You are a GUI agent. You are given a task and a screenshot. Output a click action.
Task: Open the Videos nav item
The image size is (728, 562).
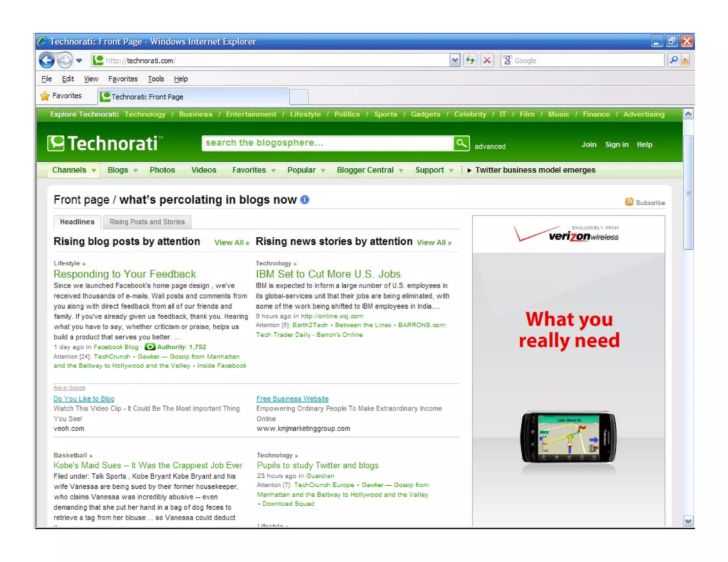(204, 170)
